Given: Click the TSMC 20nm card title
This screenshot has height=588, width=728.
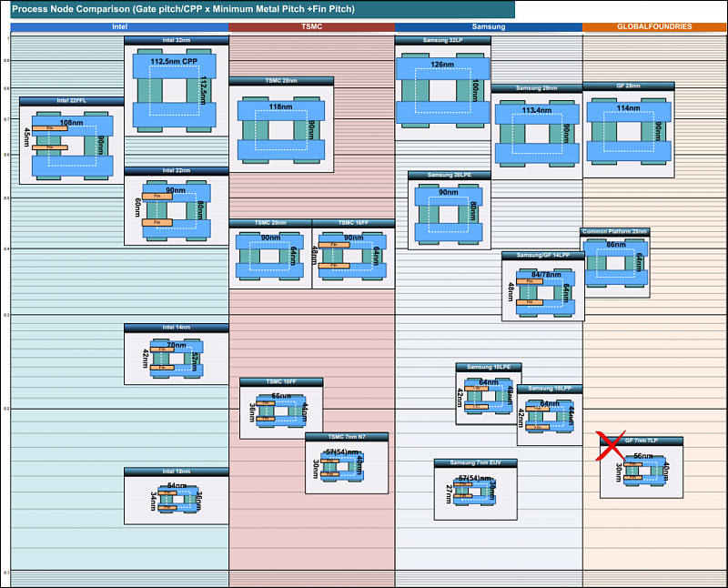Looking at the screenshot, I should pyautogui.click(x=270, y=223).
